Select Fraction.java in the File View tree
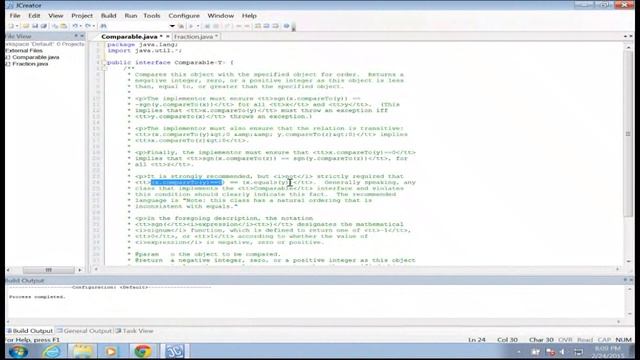The height and width of the screenshot is (360, 640). click(30, 64)
